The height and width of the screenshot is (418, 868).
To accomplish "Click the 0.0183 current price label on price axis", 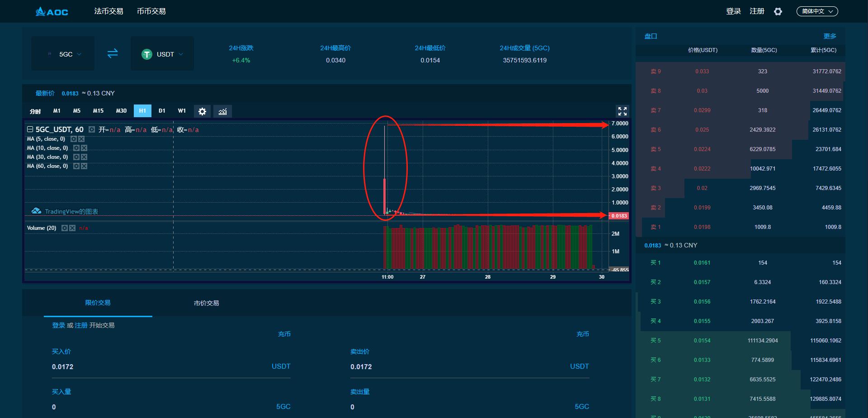I will coord(619,216).
